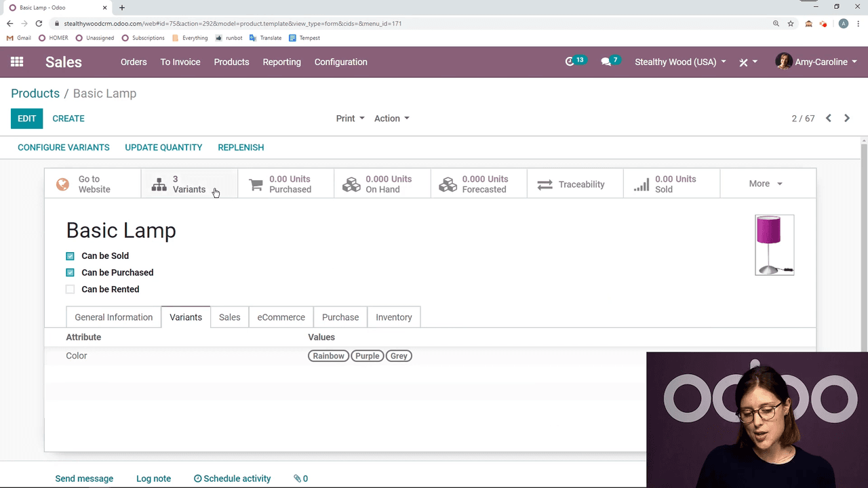Image resolution: width=868 pixels, height=488 pixels.
Task: Open the conversations chat bubble icon
Action: (606, 62)
